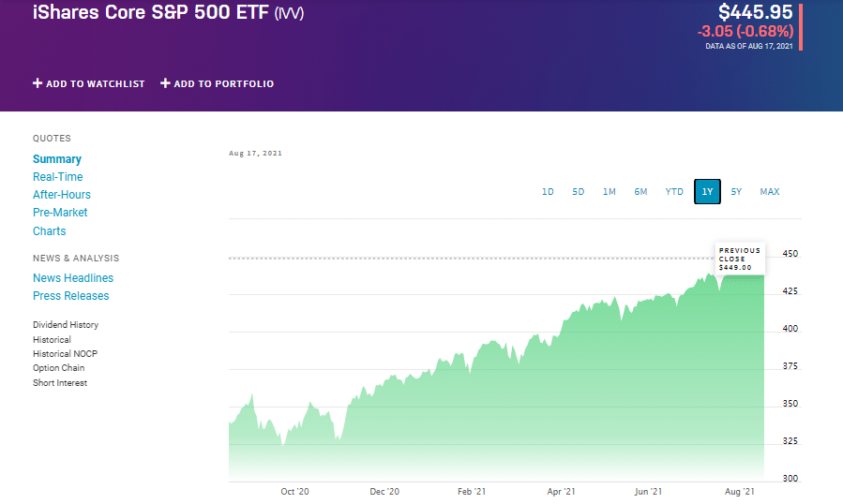
Task: Open News Headlines link
Action: pos(73,278)
